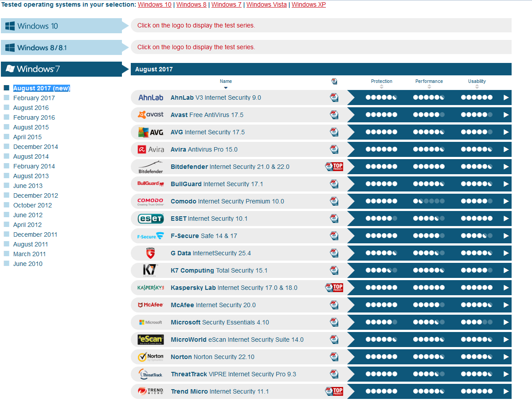Open MicroWorld eScan Internet Security Suite entry
The width and height of the screenshot is (532, 410).
click(237, 340)
